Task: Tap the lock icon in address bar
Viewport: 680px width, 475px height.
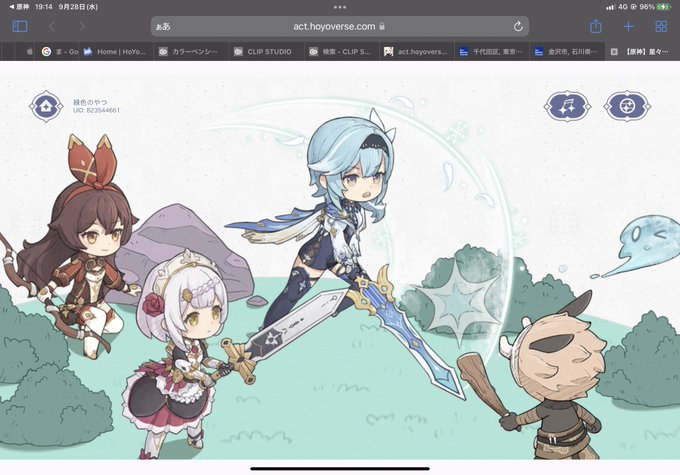Action: point(382,26)
